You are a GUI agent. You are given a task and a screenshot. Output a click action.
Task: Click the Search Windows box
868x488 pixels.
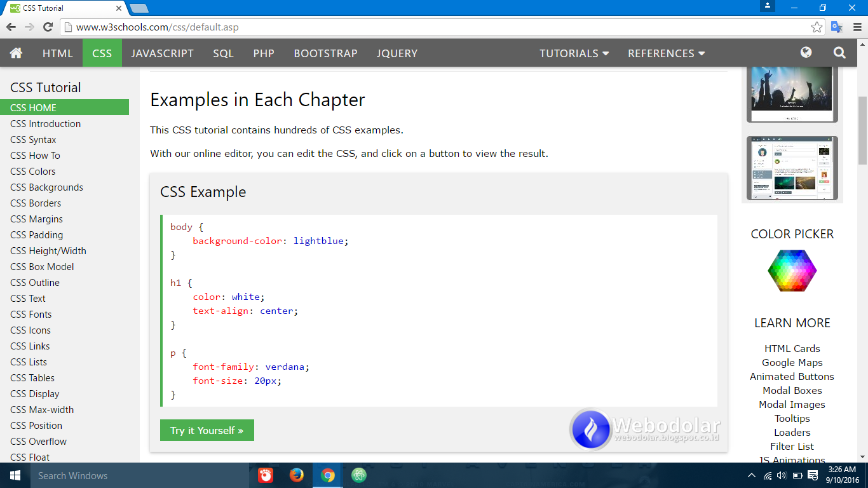[x=140, y=475]
